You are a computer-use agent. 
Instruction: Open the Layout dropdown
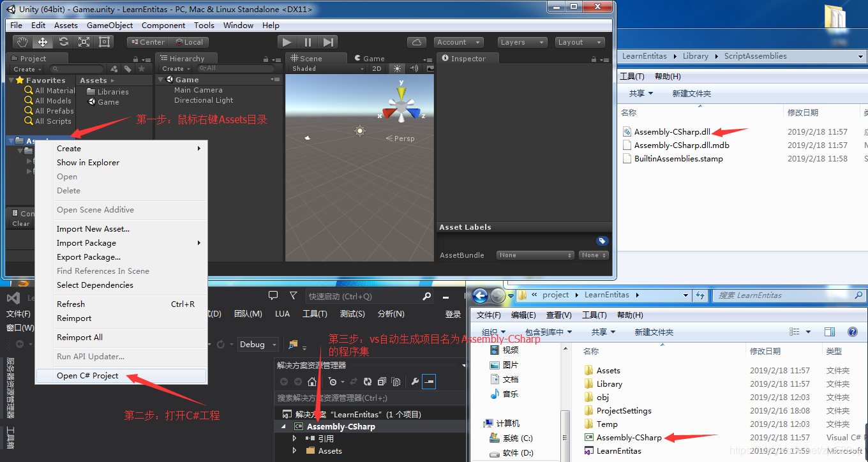click(x=580, y=42)
